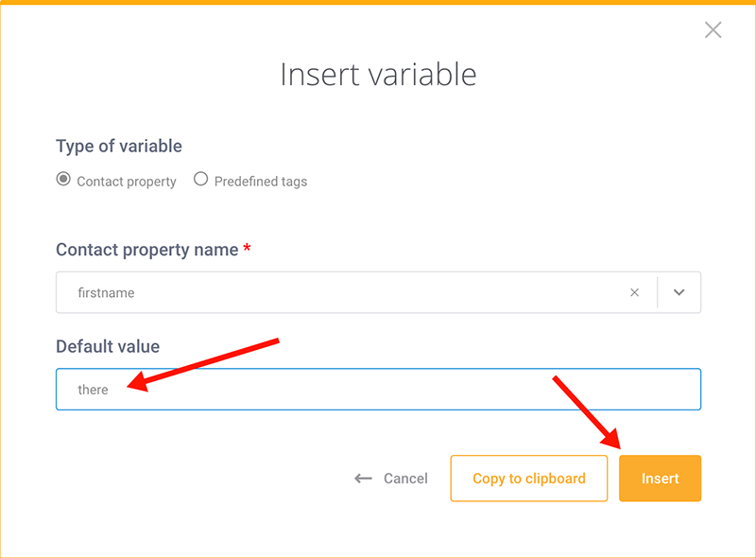Place cursor on the word there

(93, 390)
